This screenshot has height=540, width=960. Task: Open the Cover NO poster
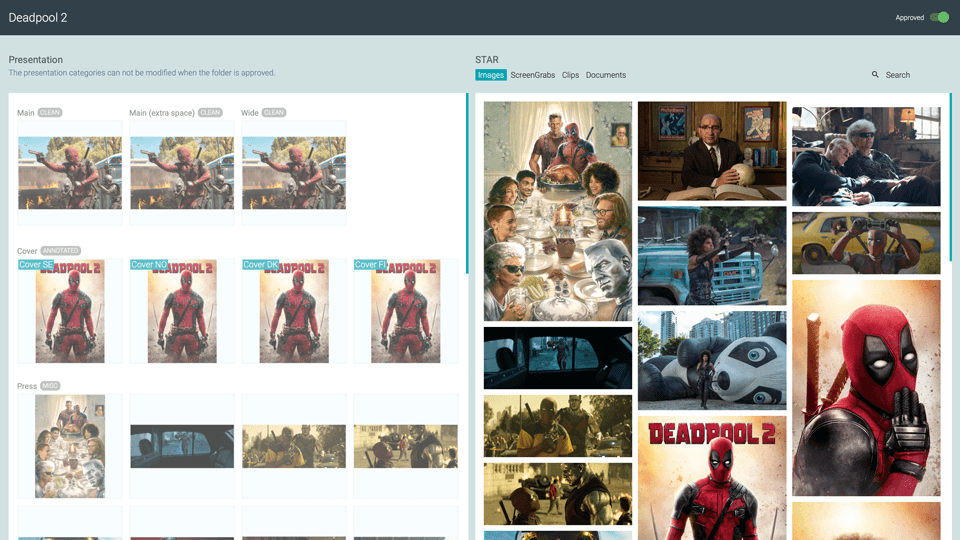coord(182,311)
